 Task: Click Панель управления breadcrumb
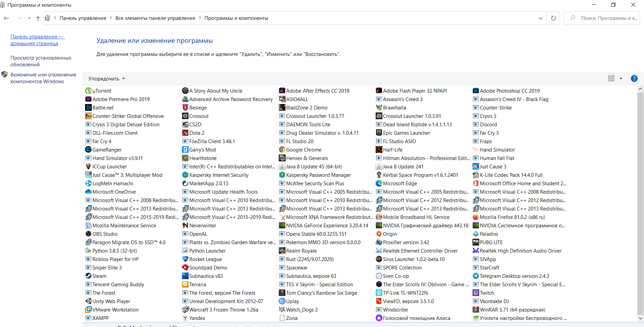pos(83,18)
